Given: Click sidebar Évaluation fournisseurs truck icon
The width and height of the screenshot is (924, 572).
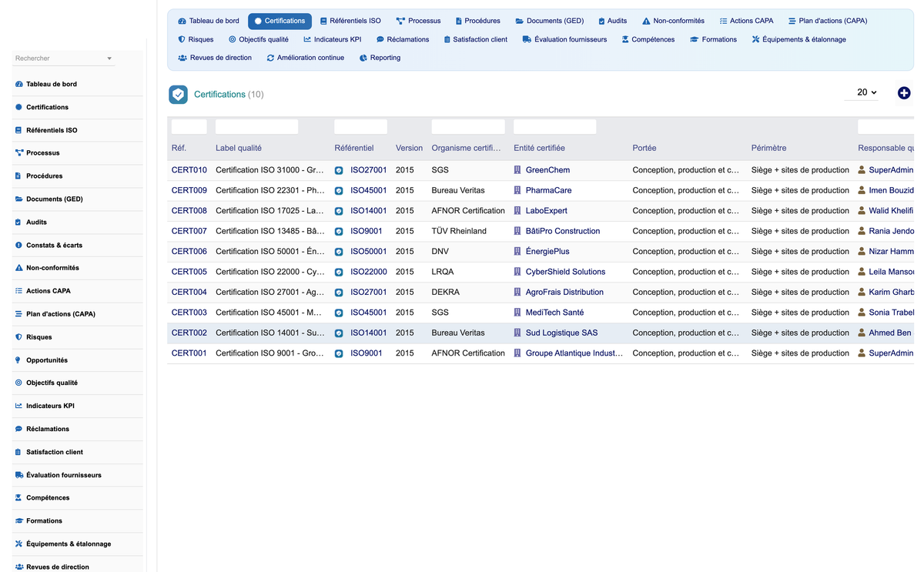Looking at the screenshot, I should tap(18, 475).
